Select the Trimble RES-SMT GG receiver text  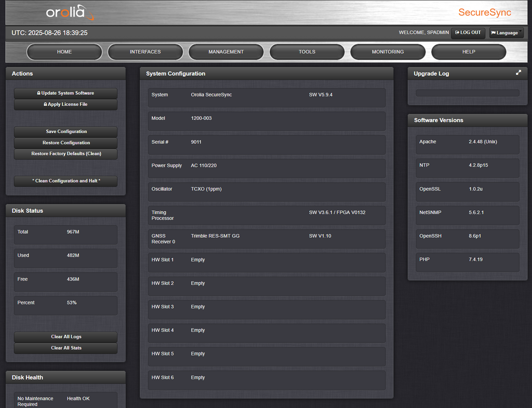215,236
